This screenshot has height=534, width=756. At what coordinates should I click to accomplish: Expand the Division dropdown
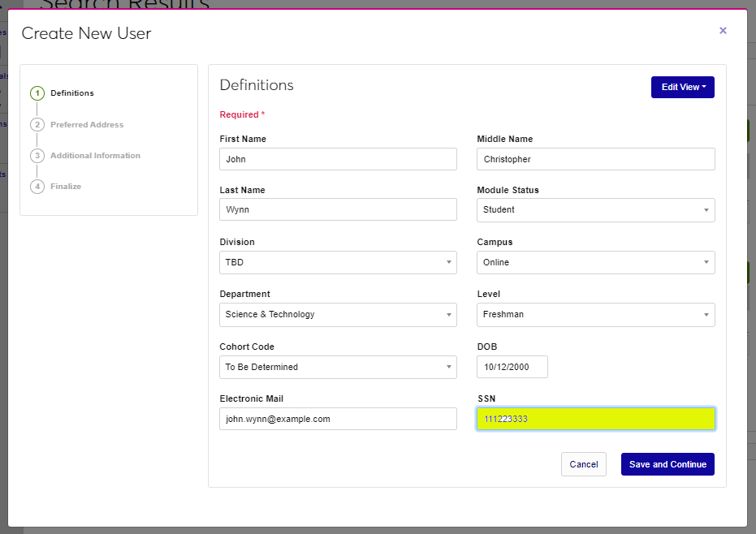point(338,263)
